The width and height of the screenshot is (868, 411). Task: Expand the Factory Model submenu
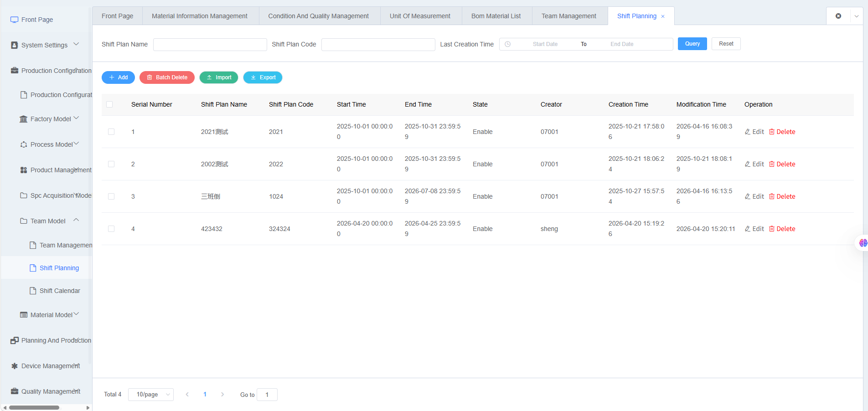point(76,118)
